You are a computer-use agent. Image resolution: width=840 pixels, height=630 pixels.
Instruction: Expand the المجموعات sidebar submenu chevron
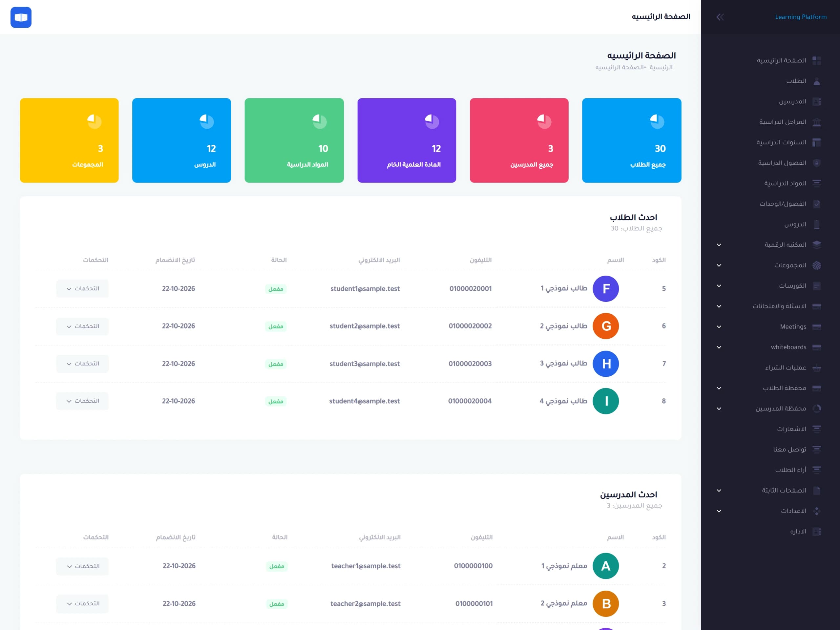click(x=719, y=265)
